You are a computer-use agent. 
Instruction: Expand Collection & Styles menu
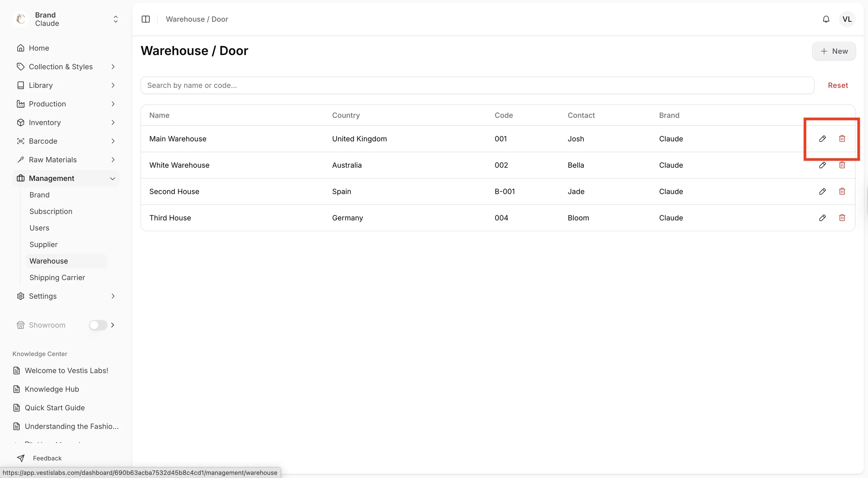click(x=66, y=67)
